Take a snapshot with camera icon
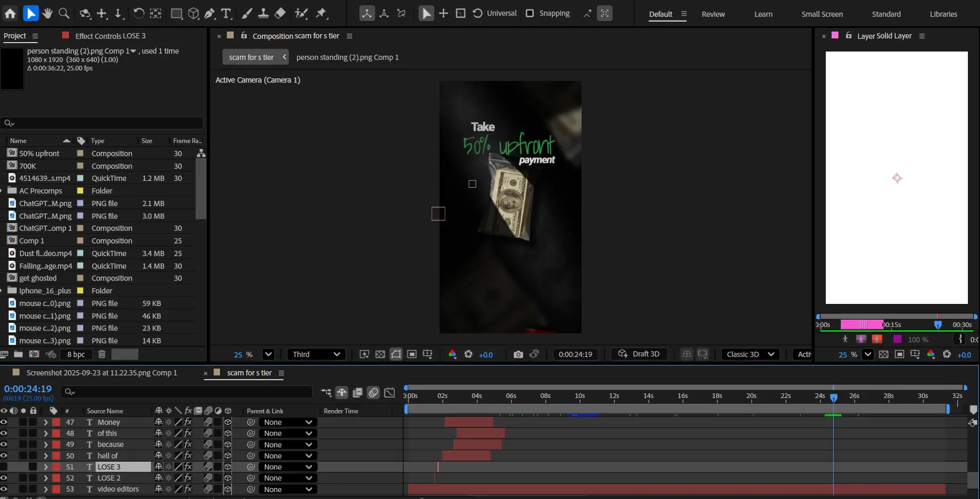The image size is (980, 499). pos(518,354)
